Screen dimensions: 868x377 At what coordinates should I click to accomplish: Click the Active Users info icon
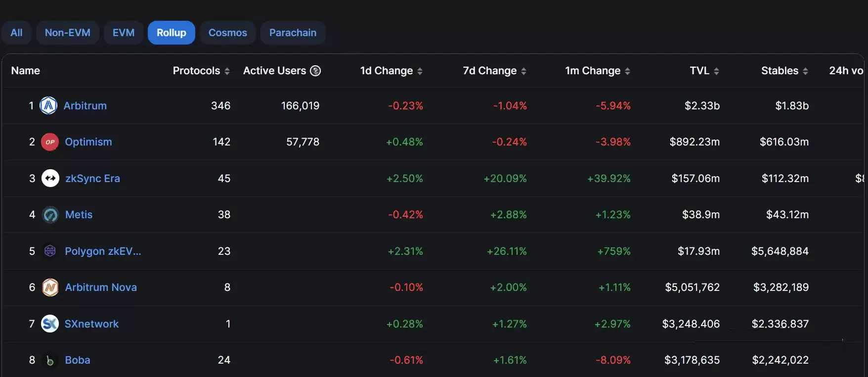(315, 71)
